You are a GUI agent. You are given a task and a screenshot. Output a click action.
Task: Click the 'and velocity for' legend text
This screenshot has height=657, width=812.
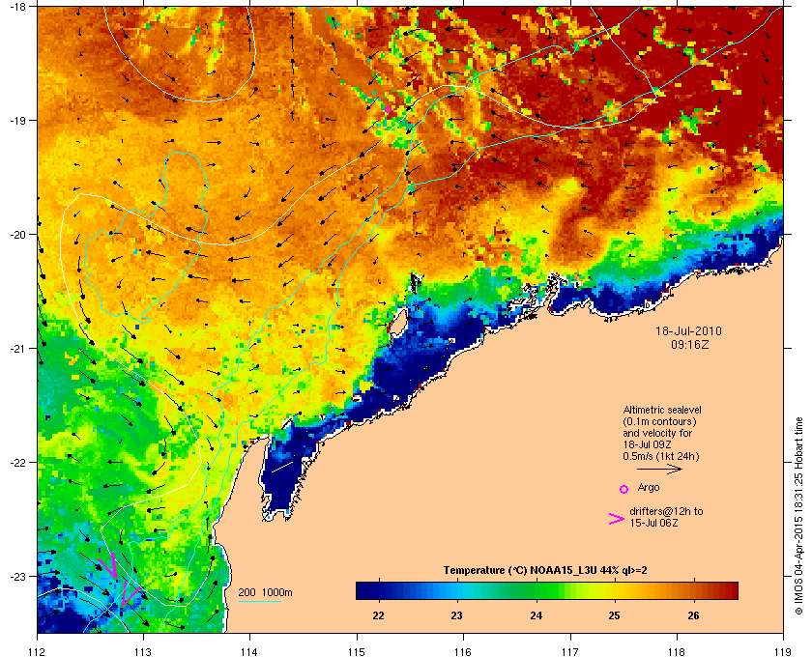click(x=657, y=433)
